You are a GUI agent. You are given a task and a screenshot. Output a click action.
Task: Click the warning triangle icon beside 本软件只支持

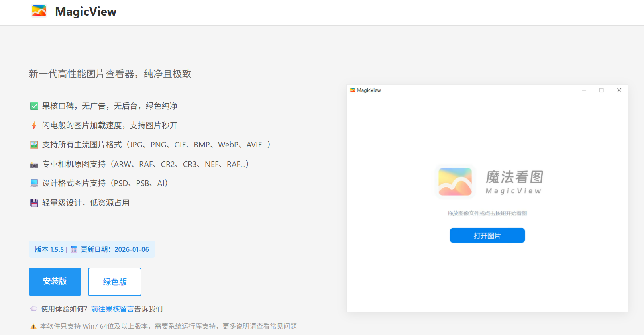coord(33,327)
